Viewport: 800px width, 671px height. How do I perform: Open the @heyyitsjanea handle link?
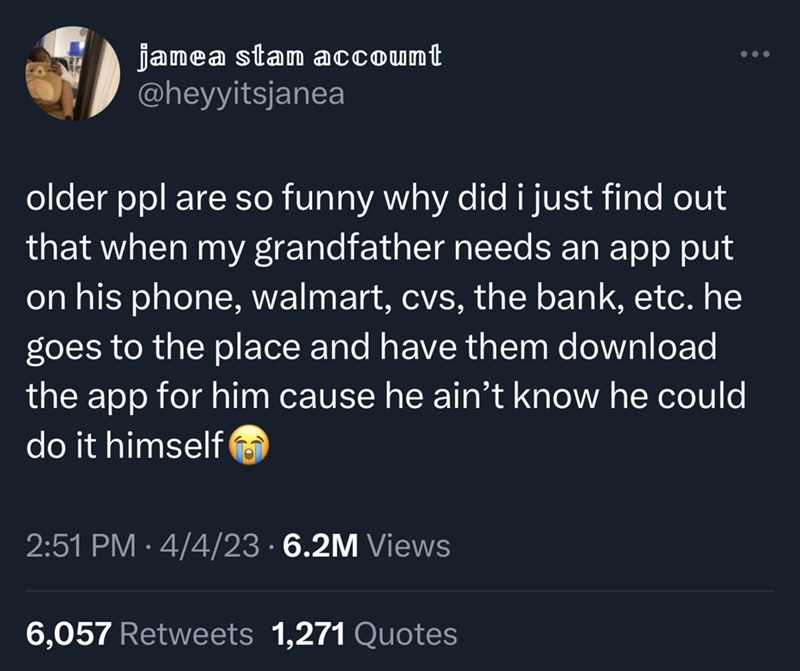(239, 95)
